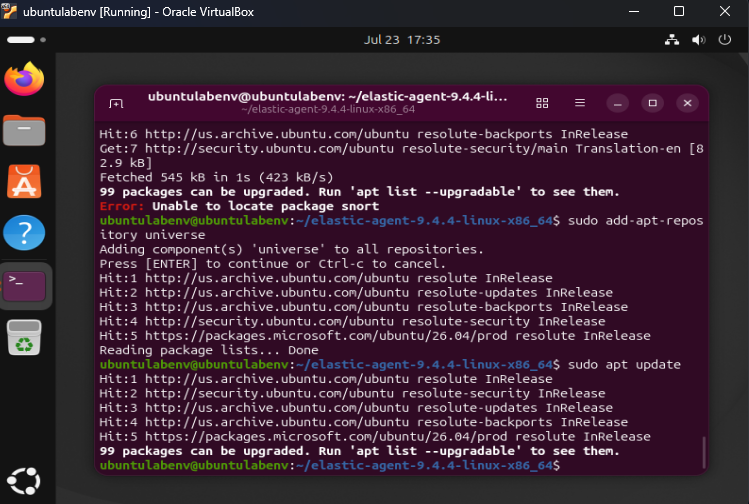The image size is (749, 504).
Task: Open the Jul 23 17:35 clock calendar
Action: 402,40
